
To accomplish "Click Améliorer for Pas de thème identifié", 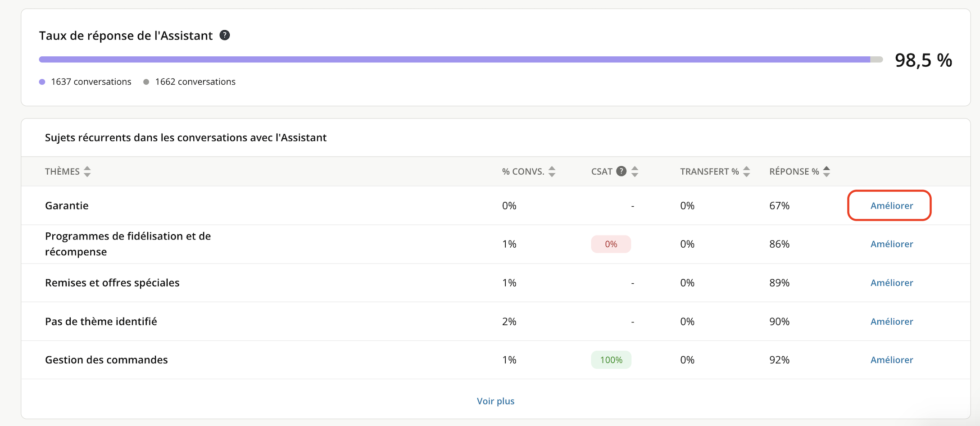I will [x=891, y=322].
